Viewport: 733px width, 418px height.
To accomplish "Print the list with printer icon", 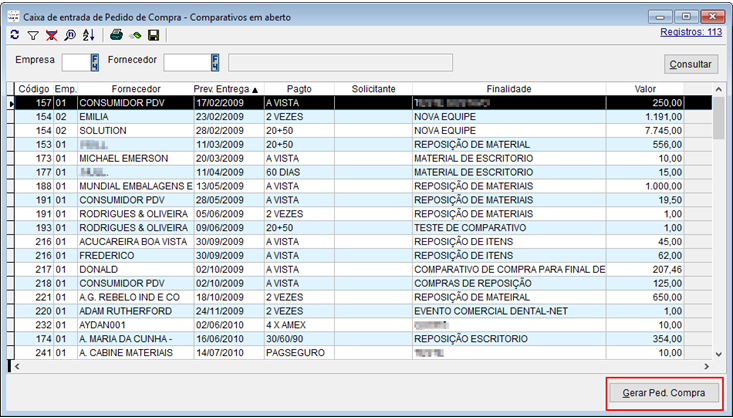I will 116,35.
